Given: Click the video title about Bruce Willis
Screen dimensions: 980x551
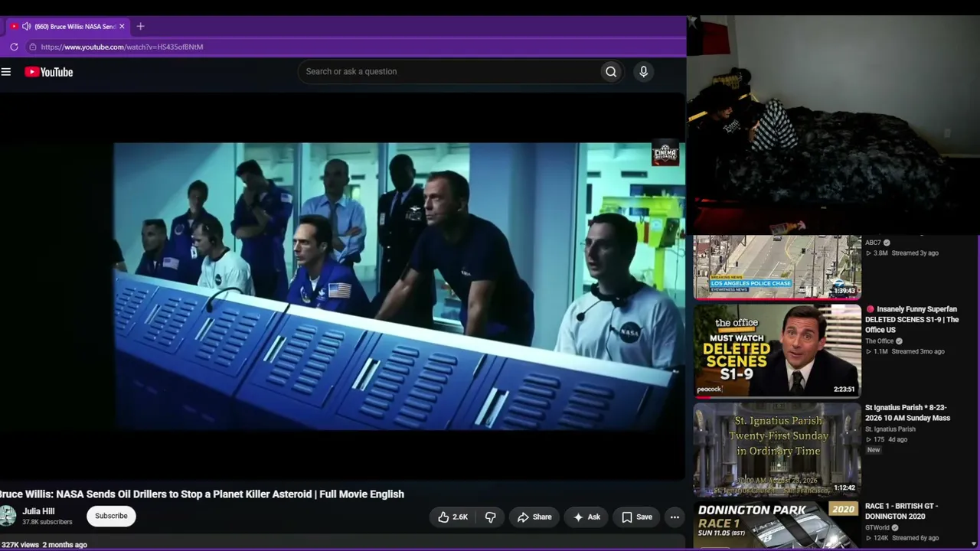Looking at the screenshot, I should click(202, 494).
